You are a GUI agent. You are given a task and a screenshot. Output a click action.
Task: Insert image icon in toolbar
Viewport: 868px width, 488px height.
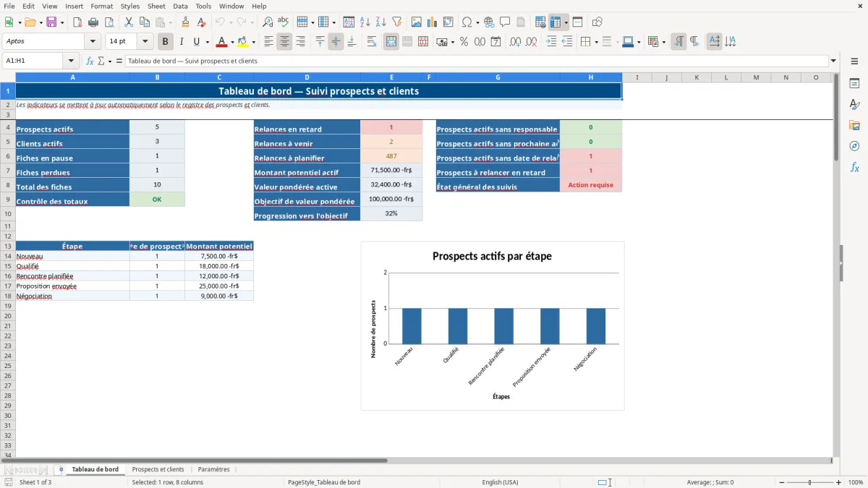pyautogui.click(x=417, y=22)
